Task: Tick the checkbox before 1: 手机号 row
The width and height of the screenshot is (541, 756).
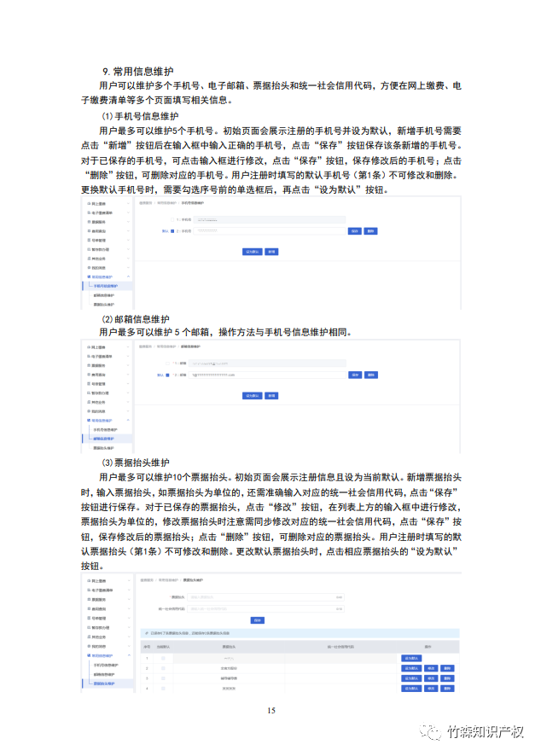Action: tap(172, 220)
